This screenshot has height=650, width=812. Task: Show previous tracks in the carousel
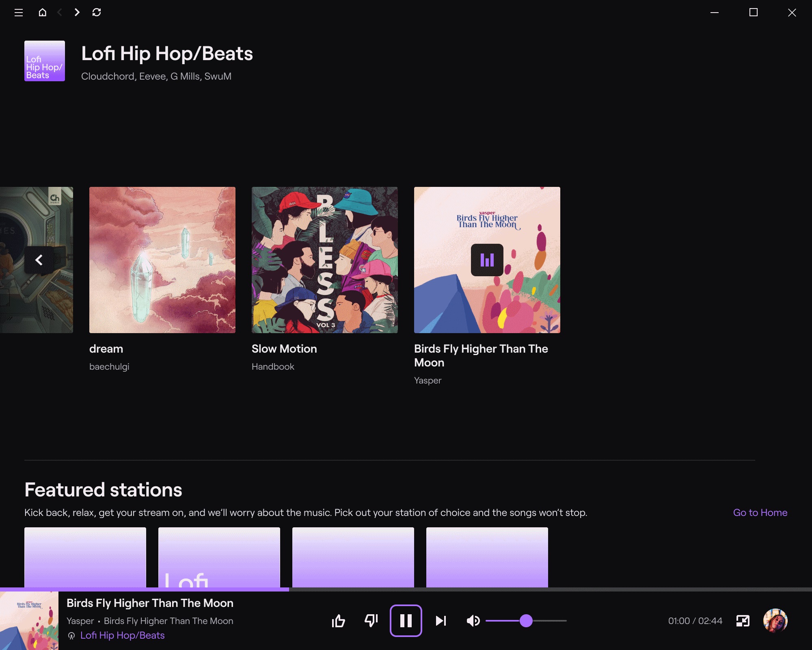click(39, 260)
